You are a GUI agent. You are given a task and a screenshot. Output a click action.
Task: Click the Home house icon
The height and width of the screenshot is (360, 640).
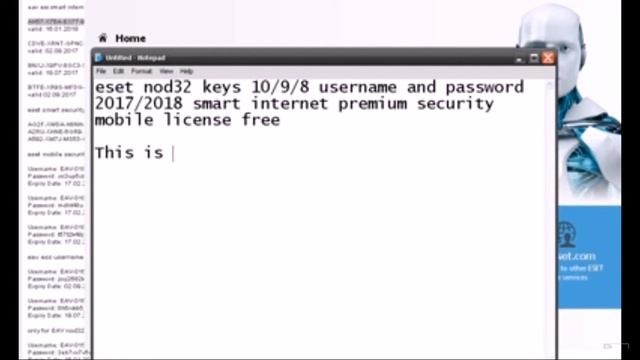click(x=102, y=38)
